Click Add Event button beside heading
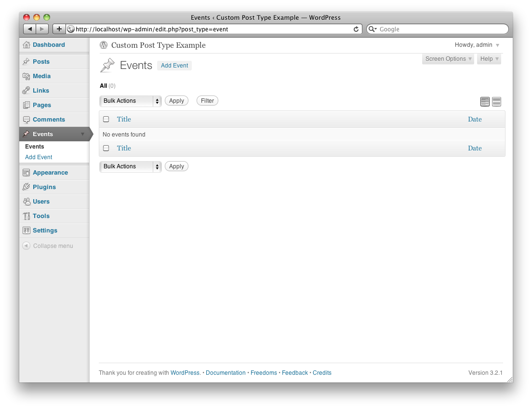532x409 pixels. (174, 66)
